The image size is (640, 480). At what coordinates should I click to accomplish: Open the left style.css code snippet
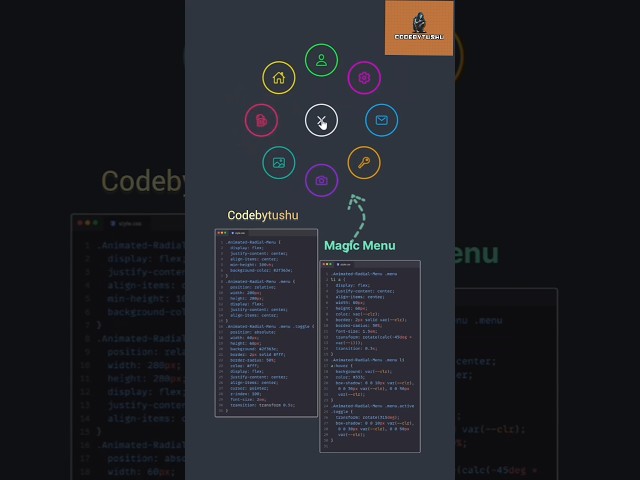pos(266,323)
